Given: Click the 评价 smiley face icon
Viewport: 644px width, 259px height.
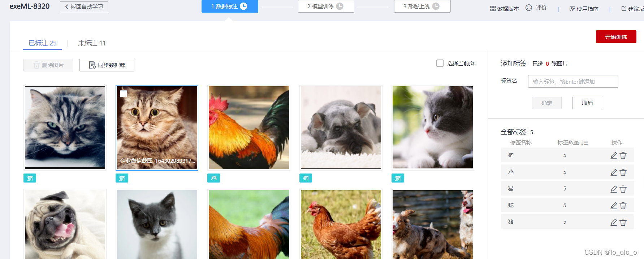Looking at the screenshot, I should [529, 8].
